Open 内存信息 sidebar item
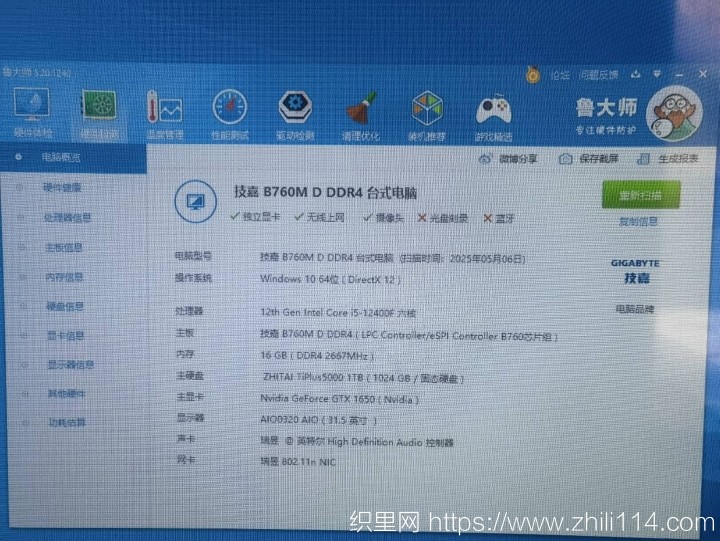The width and height of the screenshot is (720, 541). click(x=64, y=277)
